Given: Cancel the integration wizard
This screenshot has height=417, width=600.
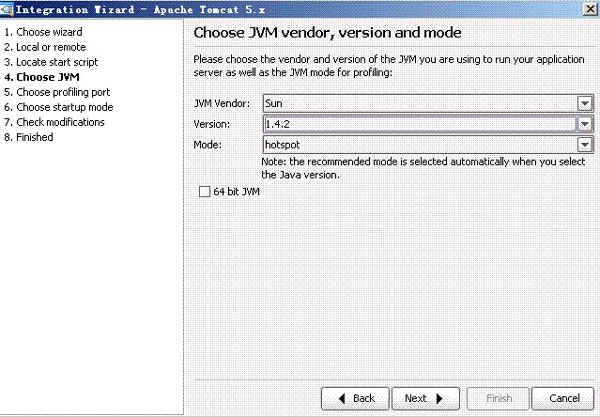Looking at the screenshot, I should coord(563,398).
